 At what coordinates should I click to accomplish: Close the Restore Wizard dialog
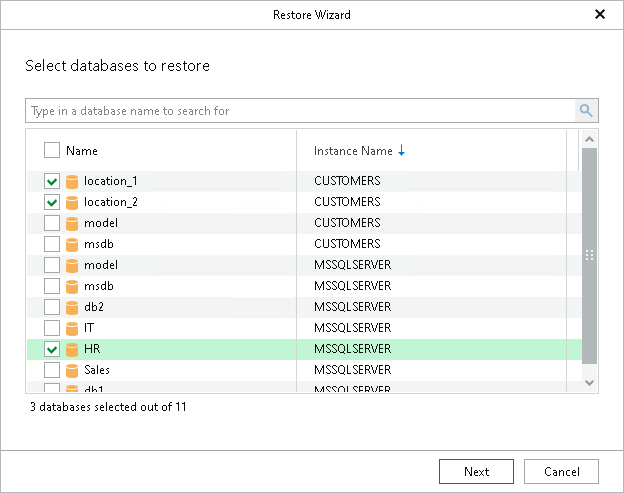click(x=600, y=15)
